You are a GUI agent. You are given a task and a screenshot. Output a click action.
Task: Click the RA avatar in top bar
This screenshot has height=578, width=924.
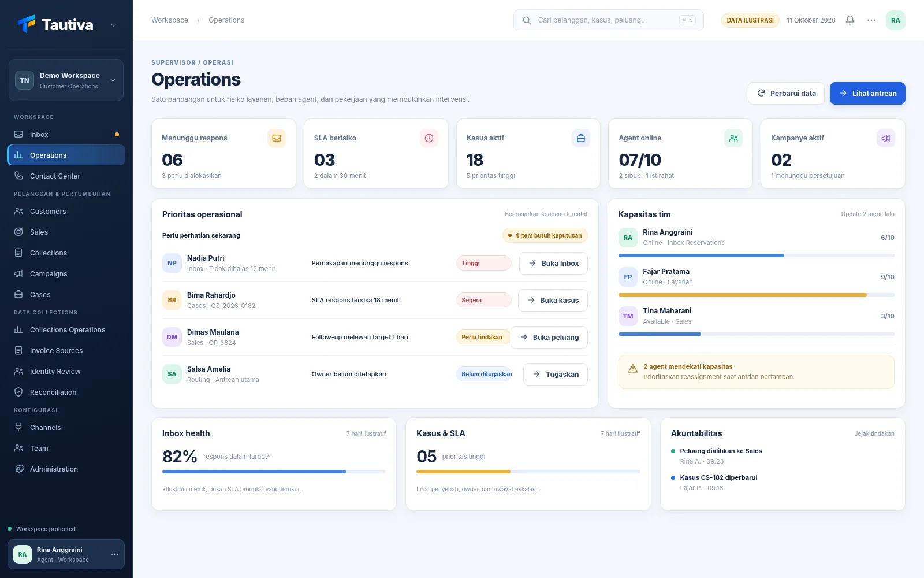[x=896, y=20]
